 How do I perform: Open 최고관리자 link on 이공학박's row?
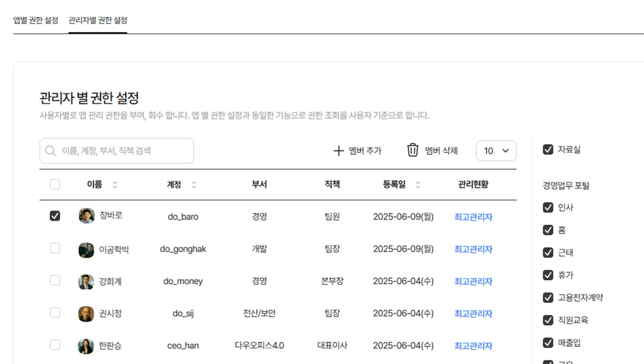point(473,249)
